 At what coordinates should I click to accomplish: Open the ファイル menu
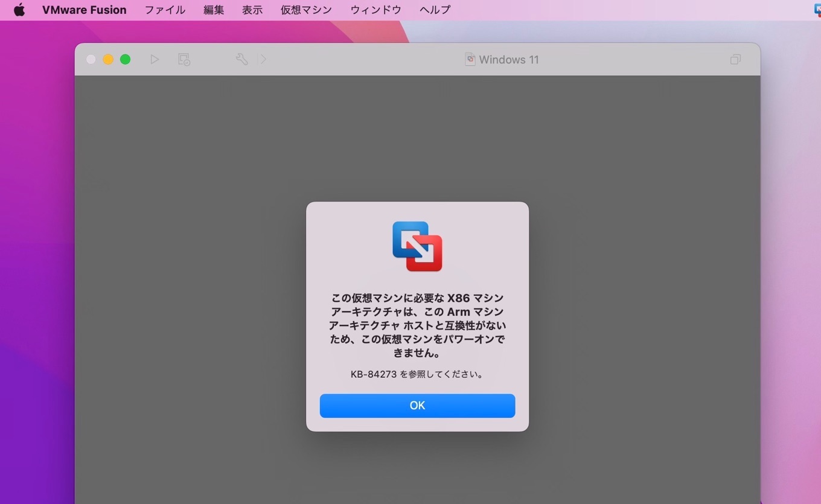coord(164,10)
